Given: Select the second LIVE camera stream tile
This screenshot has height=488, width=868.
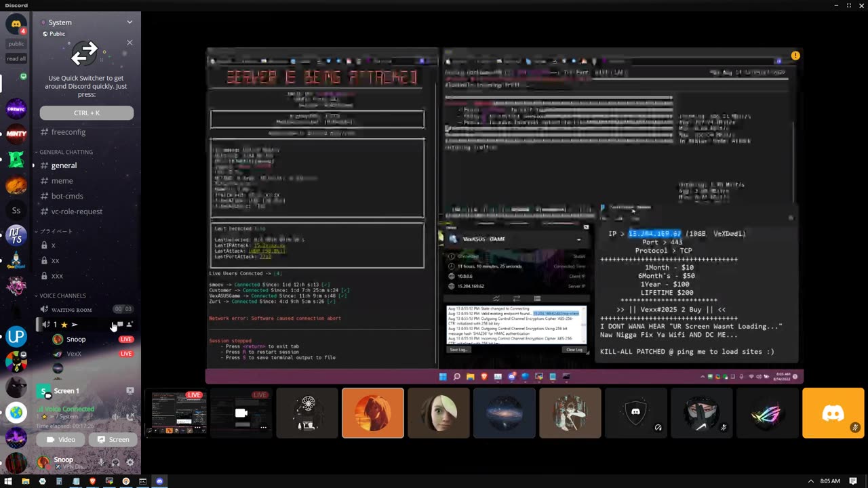Looking at the screenshot, I should (x=241, y=413).
